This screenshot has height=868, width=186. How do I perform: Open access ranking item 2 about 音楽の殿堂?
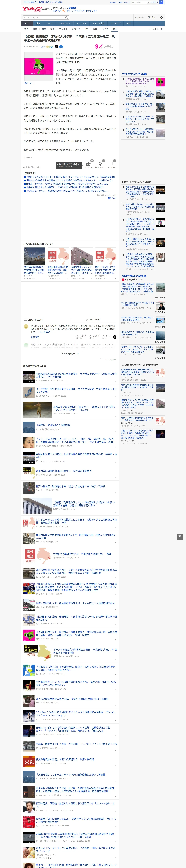click(140, 94)
